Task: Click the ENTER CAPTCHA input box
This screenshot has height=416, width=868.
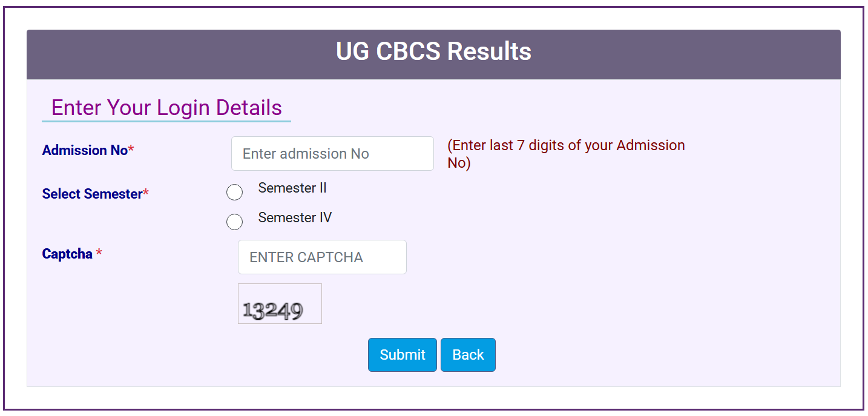Action: [321, 257]
